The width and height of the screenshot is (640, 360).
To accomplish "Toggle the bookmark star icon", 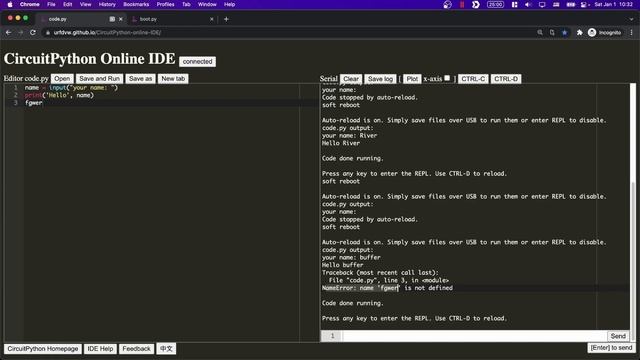I will click(x=564, y=32).
